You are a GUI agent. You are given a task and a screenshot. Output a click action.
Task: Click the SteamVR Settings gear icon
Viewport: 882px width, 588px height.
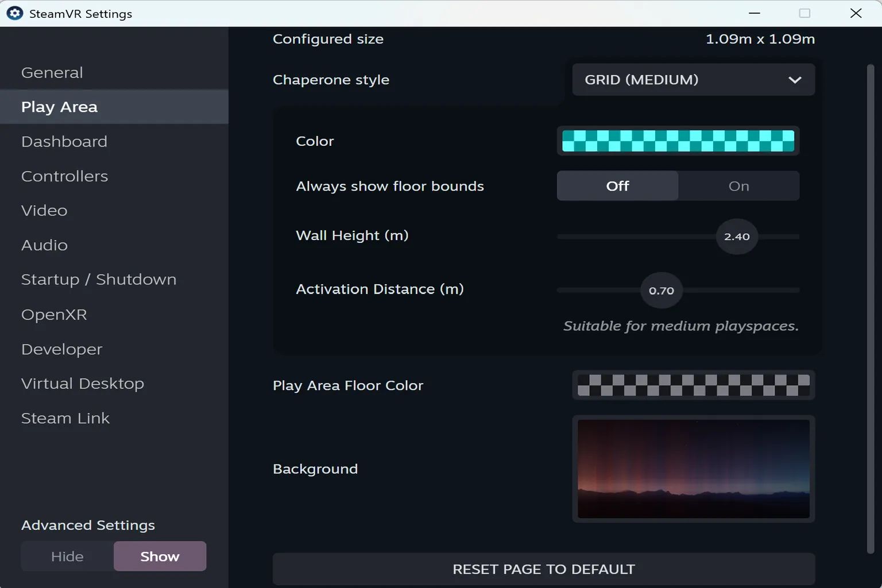pyautogui.click(x=14, y=13)
